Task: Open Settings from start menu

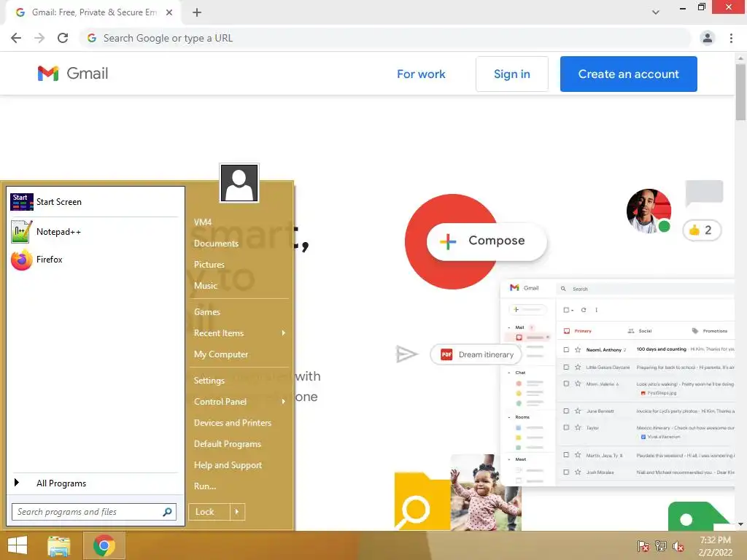Action: (x=209, y=381)
